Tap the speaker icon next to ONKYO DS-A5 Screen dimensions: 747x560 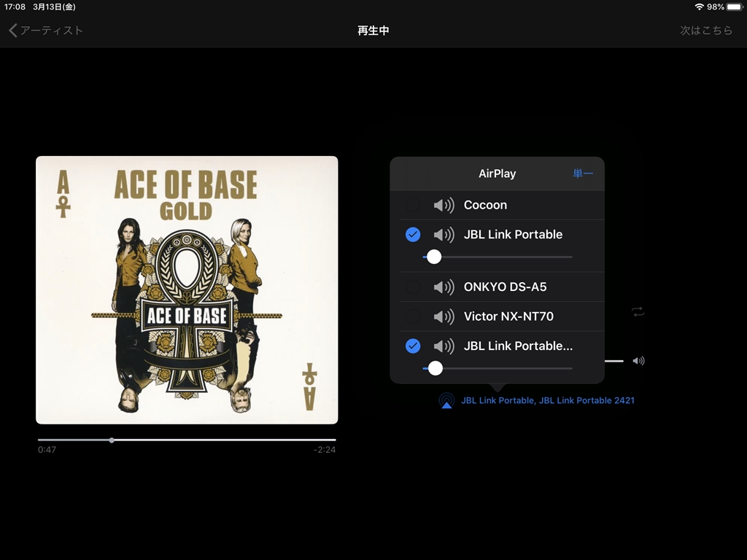(444, 287)
